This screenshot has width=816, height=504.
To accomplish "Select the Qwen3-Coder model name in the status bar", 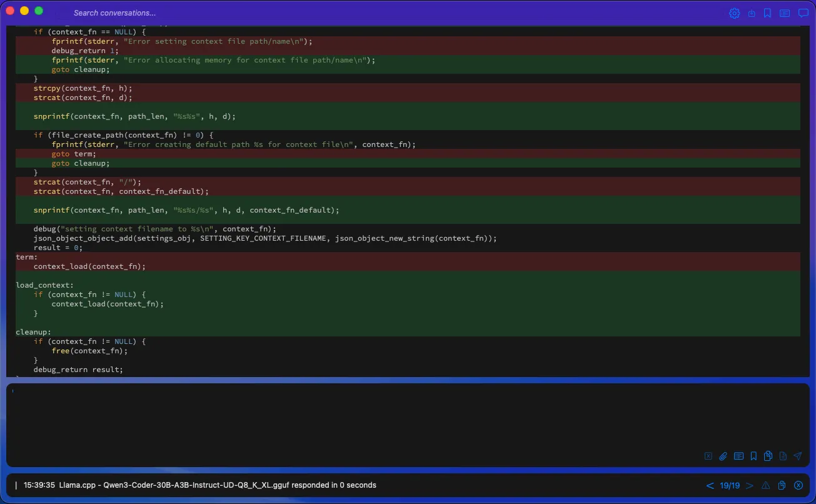I will 188,485.
